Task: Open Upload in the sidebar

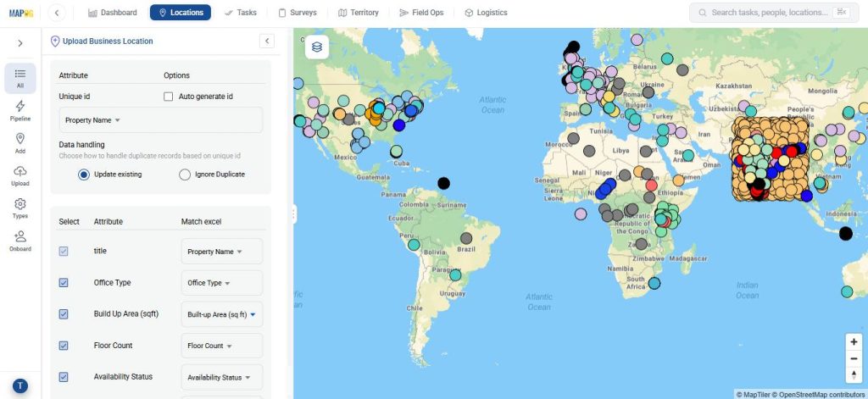Action: [x=20, y=175]
